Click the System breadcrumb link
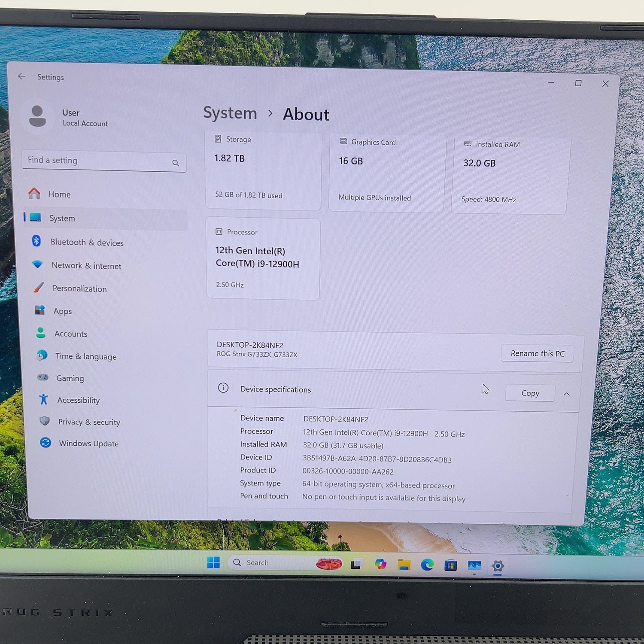Viewport: 644px width, 644px height. tap(230, 113)
